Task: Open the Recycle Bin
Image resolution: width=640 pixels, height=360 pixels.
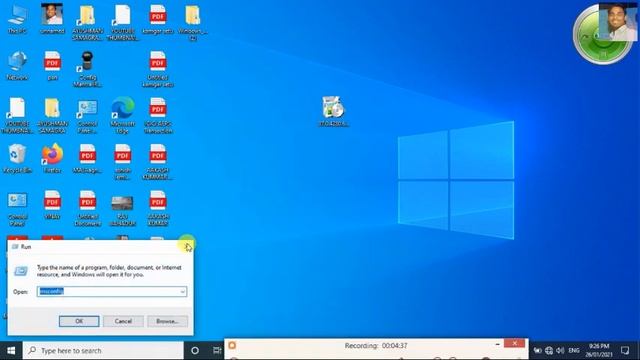Action: [x=17, y=158]
